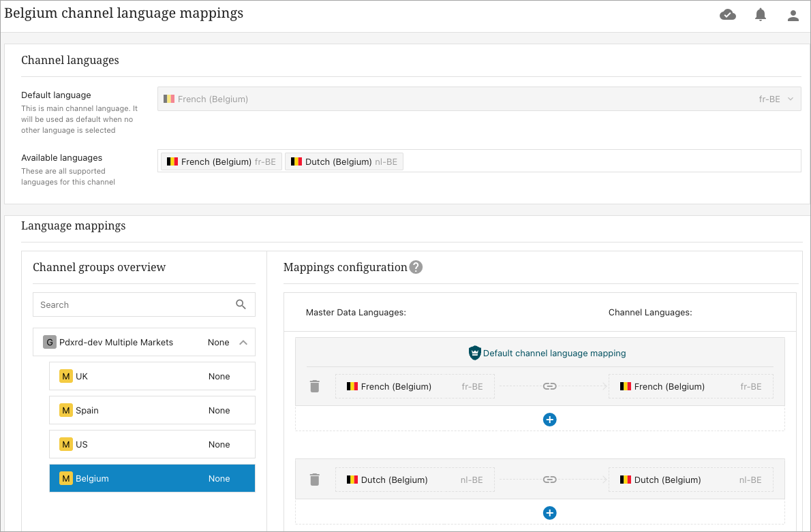
Task: Select the Belgium channel
Action: point(152,479)
